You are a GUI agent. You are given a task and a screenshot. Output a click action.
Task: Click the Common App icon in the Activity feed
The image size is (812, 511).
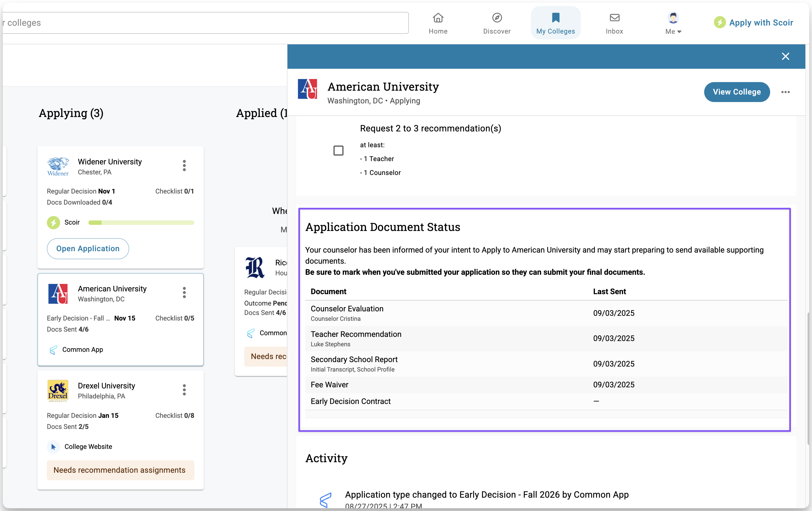[x=325, y=500]
